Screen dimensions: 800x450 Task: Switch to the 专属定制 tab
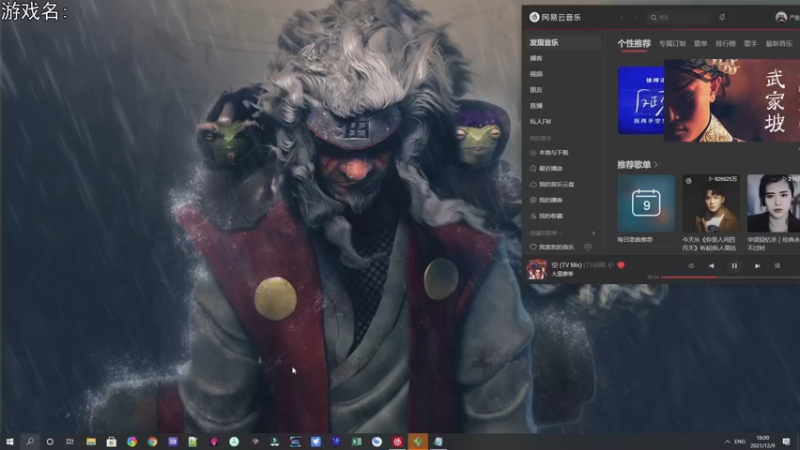(672, 43)
